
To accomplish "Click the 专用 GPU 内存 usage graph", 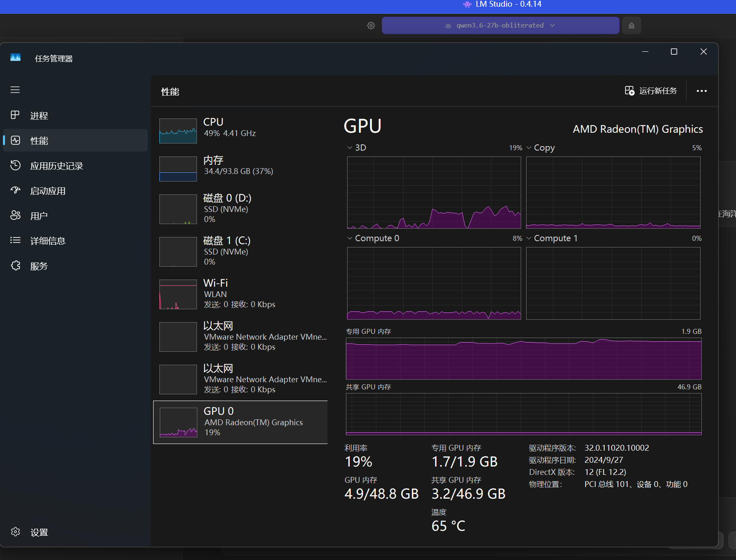I will click(x=524, y=358).
